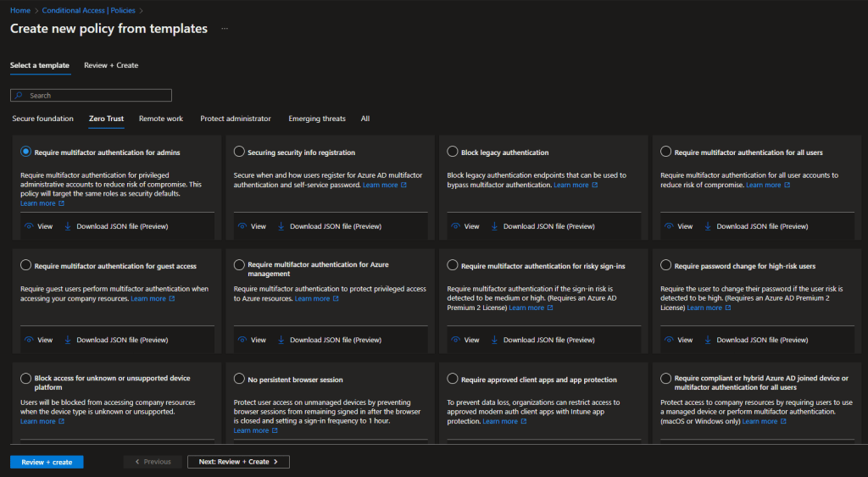Click the eye View icon under Require password change for high-risk users

click(x=670, y=340)
